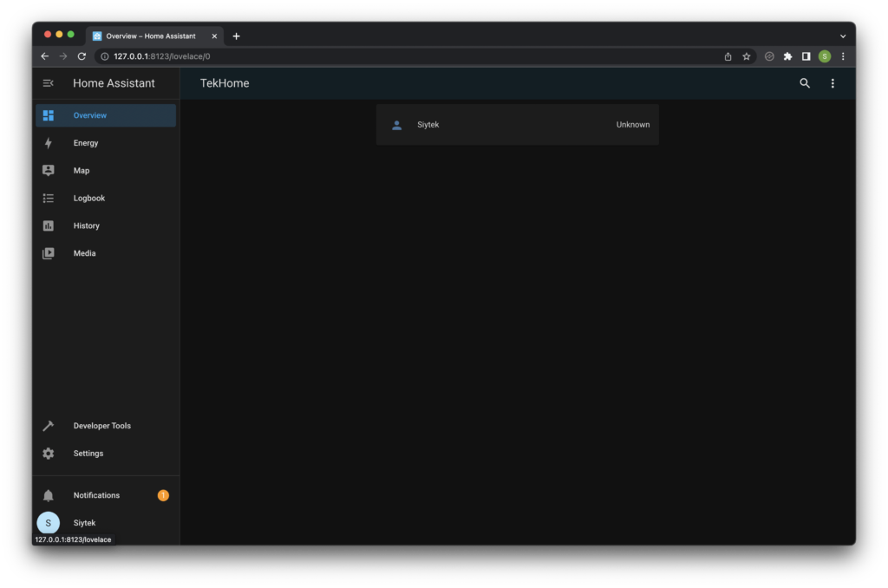The height and width of the screenshot is (588, 888).
Task: Click the blocked content icon in toolbar
Action: (x=769, y=56)
